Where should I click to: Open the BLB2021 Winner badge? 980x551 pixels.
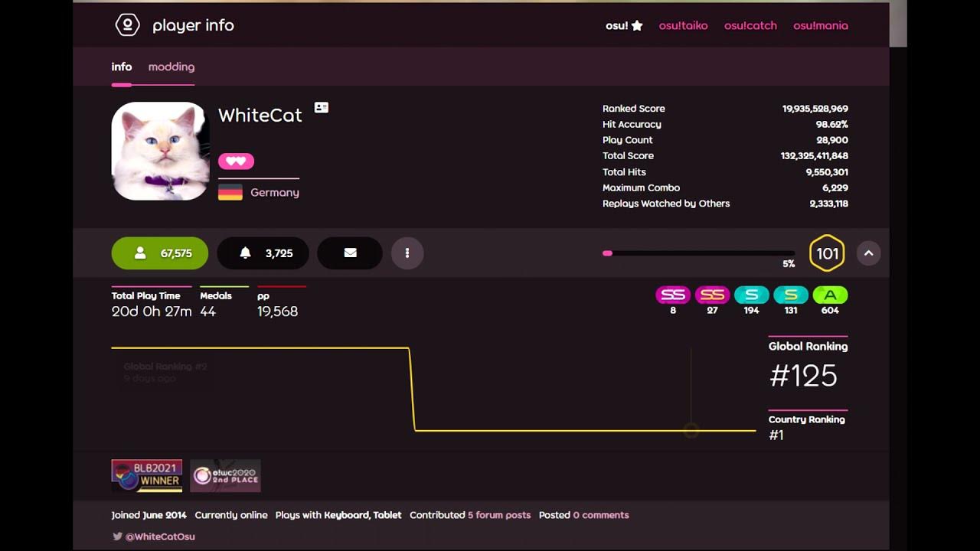[147, 475]
